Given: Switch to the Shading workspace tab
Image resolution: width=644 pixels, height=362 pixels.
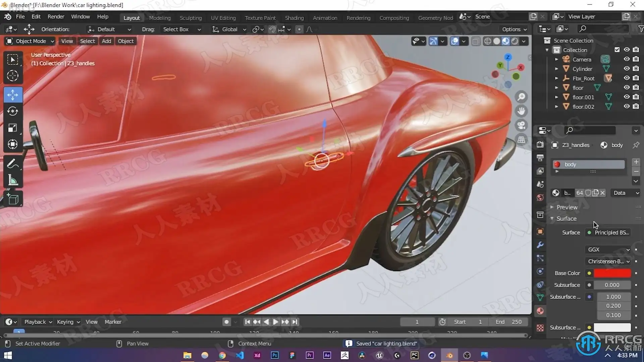Looking at the screenshot, I should (x=294, y=18).
